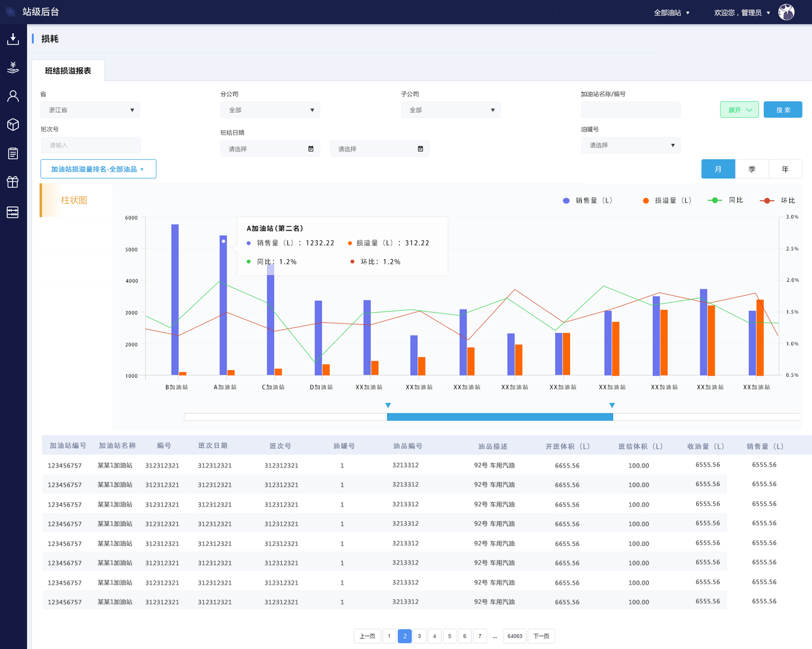Open the user profile sidebar icon

[x=12, y=96]
